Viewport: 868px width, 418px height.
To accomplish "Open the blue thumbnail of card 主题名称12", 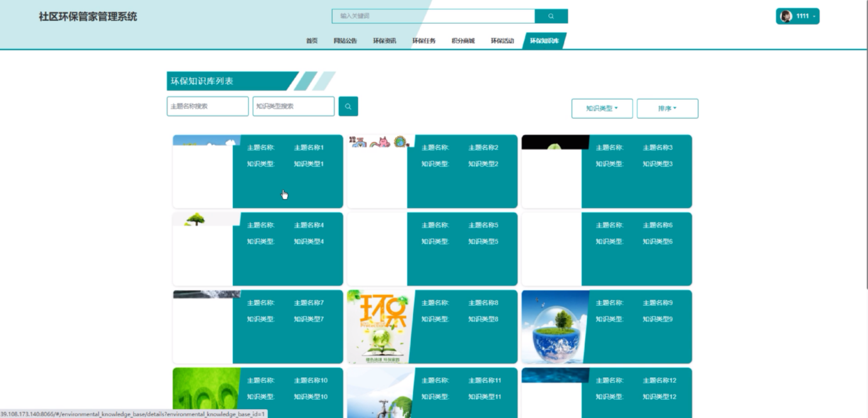I will (555, 375).
